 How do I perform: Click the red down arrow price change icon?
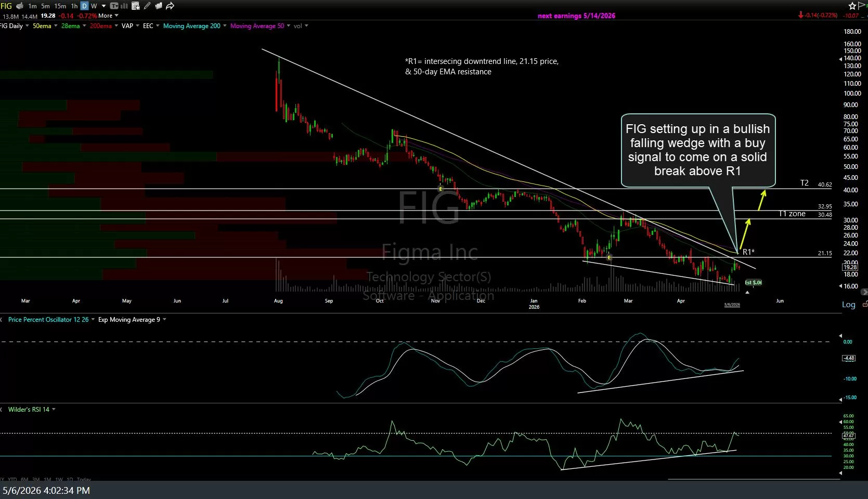(x=801, y=16)
